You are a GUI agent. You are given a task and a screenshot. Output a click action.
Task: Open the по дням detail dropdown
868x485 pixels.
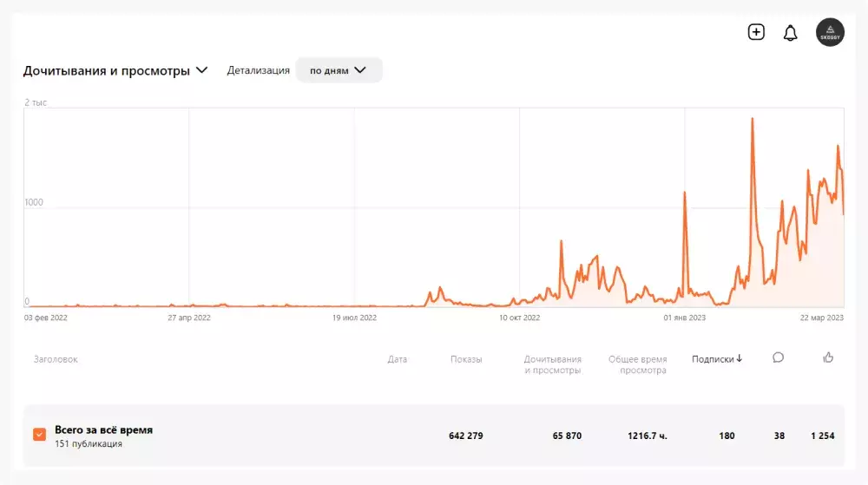click(339, 70)
